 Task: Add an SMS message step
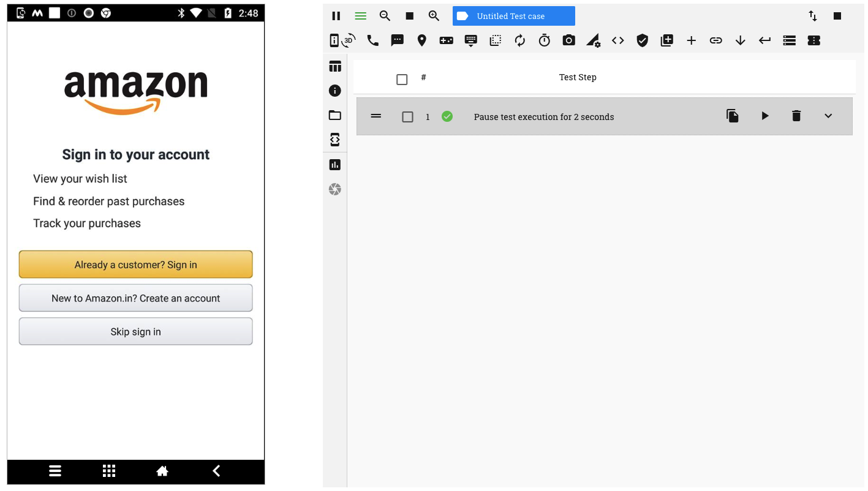tap(398, 40)
